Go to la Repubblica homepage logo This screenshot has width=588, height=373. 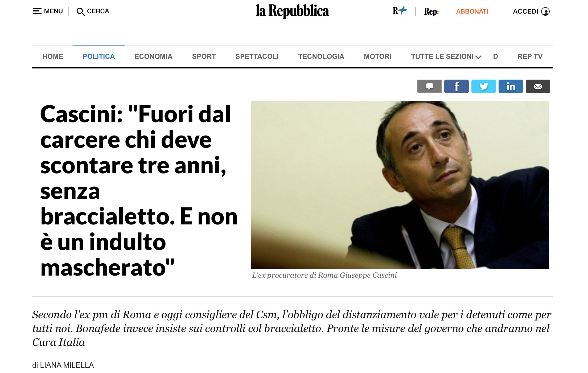(292, 11)
